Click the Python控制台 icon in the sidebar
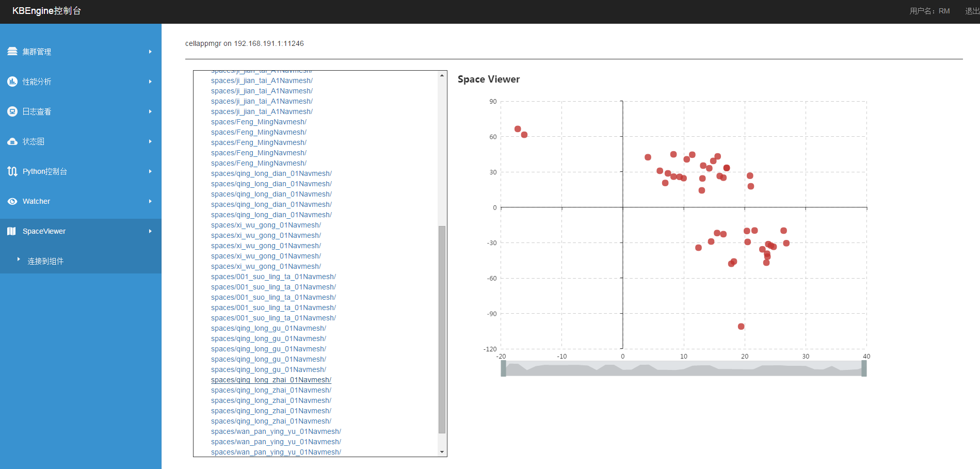Viewport: 980px width, 469px height. (12, 171)
